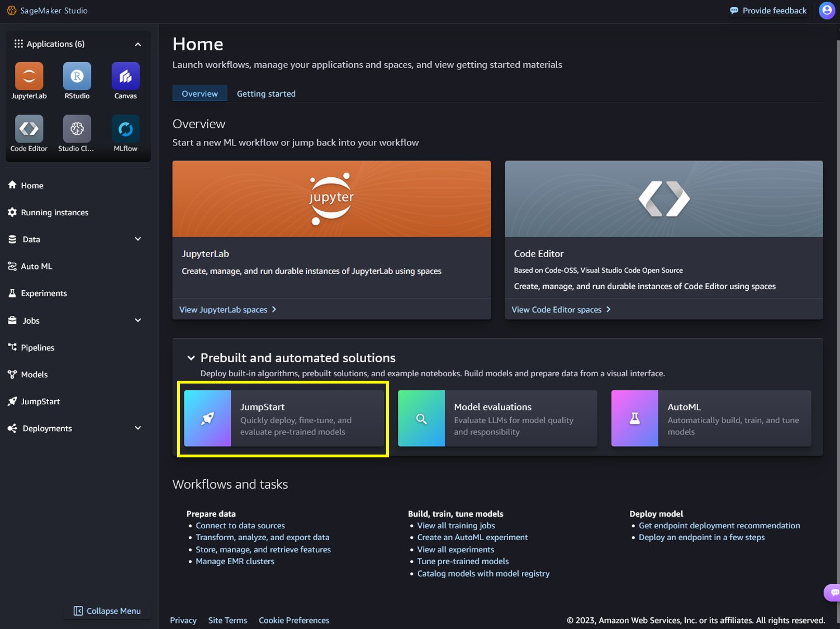The width and height of the screenshot is (840, 629).
Task: Open the Create an AutoML experiment link
Action: 472,537
